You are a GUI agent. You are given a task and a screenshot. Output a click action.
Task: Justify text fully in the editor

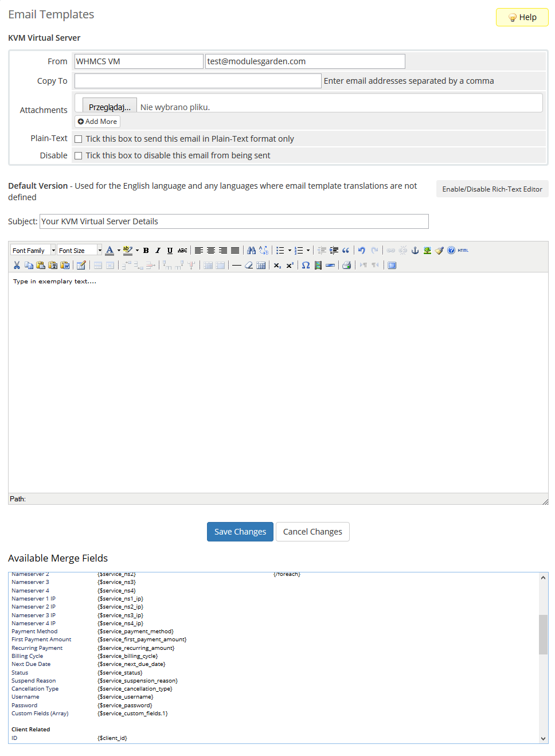[235, 250]
